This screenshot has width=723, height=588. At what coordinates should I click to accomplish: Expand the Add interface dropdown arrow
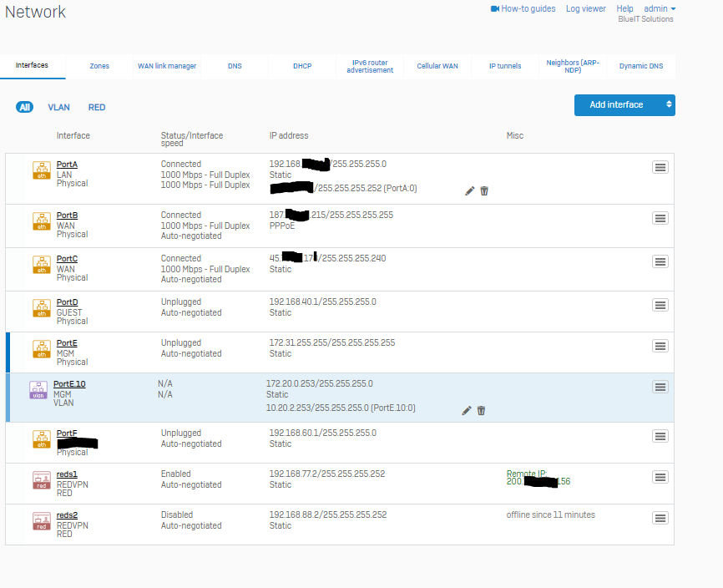point(668,105)
